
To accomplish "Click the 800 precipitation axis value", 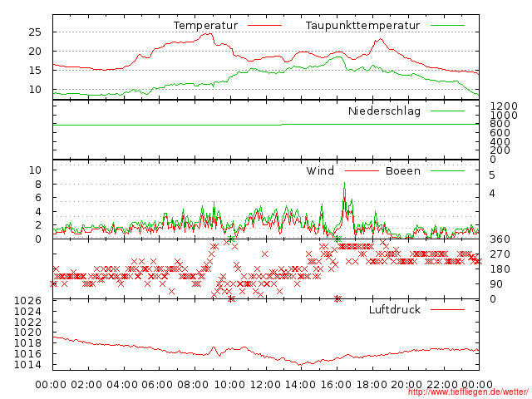I will pyautogui.click(x=500, y=124).
